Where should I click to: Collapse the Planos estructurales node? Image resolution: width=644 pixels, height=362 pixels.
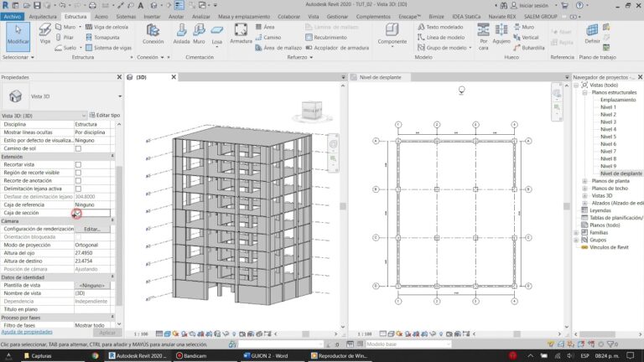584,93
